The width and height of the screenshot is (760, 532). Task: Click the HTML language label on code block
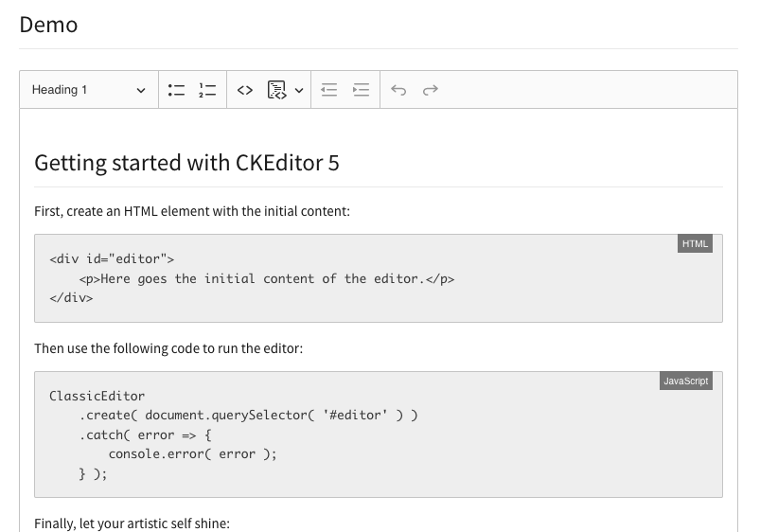click(x=695, y=243)
